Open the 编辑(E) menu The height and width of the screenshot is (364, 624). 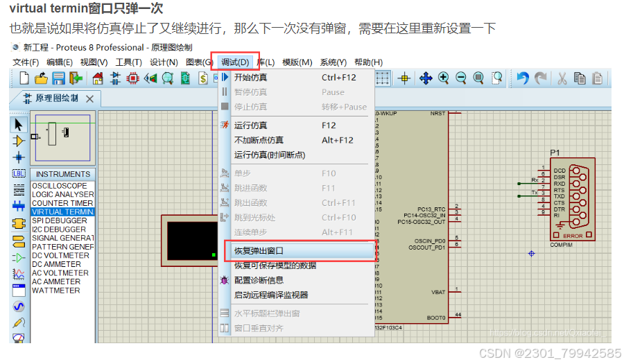click(60, 62)
